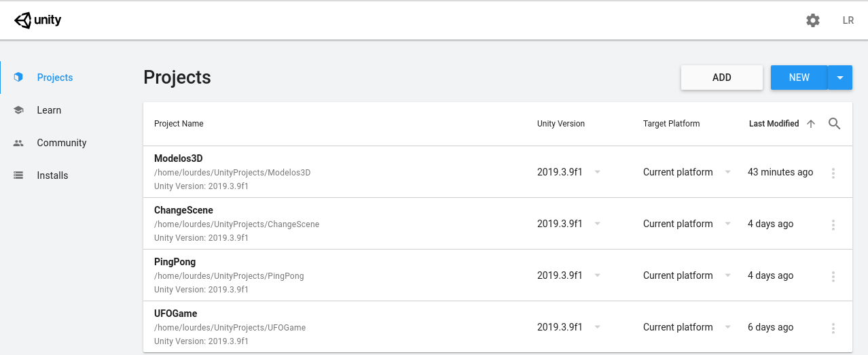Switch to the Installs section
Image resolution: width=868 pixels, height=355 pixels.
click(x=52, y=175)
